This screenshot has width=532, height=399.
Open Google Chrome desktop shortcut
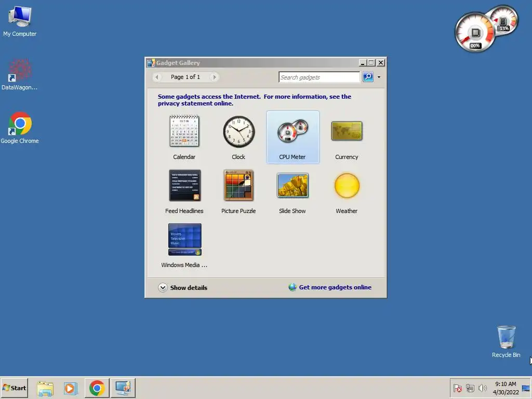point(20,128)
